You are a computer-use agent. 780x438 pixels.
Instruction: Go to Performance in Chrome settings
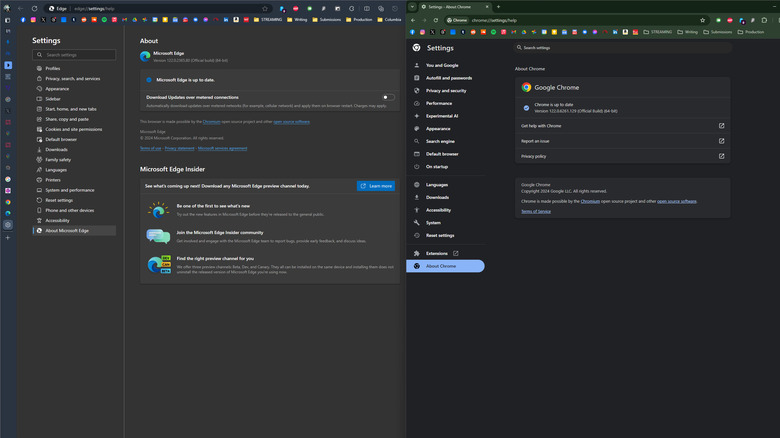click(x=438, y=103)
